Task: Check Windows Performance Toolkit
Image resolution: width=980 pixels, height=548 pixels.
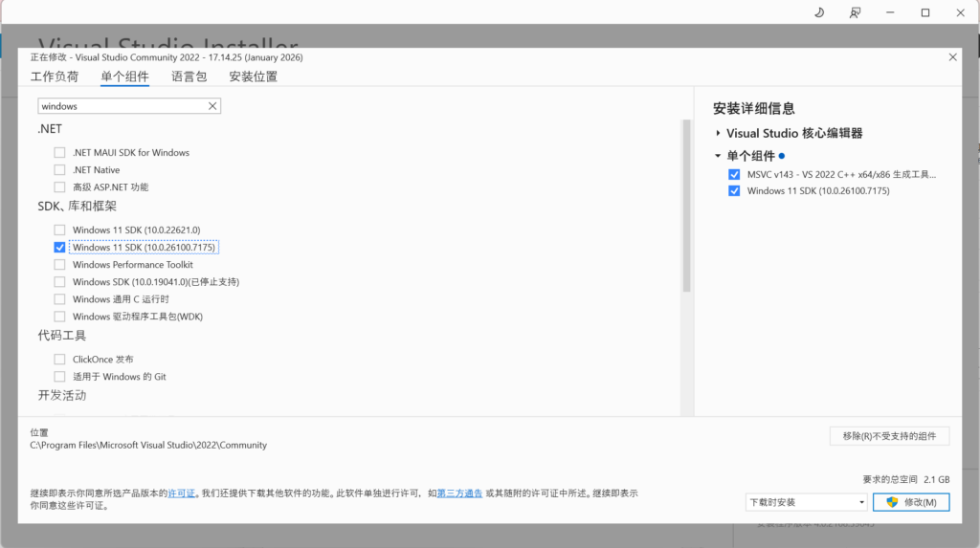Action: pos(59,264)
